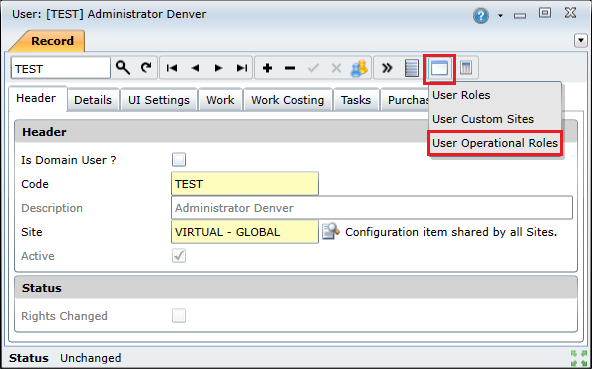Toggle the Is Domain User checkbox
Screen dimensions: 592x369
coord(179,160)
